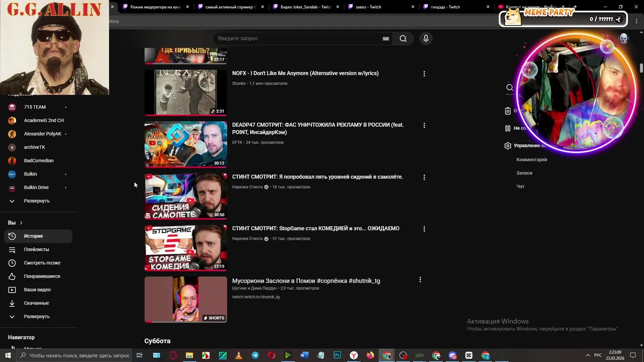This screenshot has width=644, height=362.
Task: Click the pause watch history icon
Action: point(508,128)
